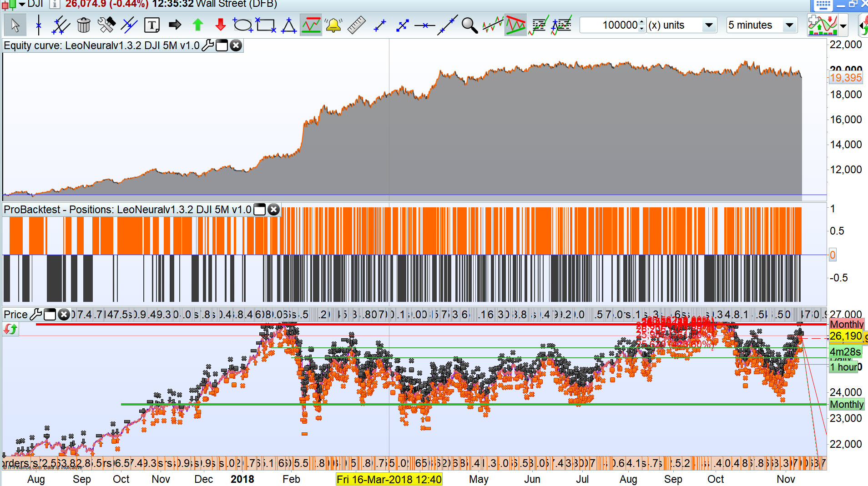
Task: Close the Equity curve panel
Action: click(x=236, y=45)
